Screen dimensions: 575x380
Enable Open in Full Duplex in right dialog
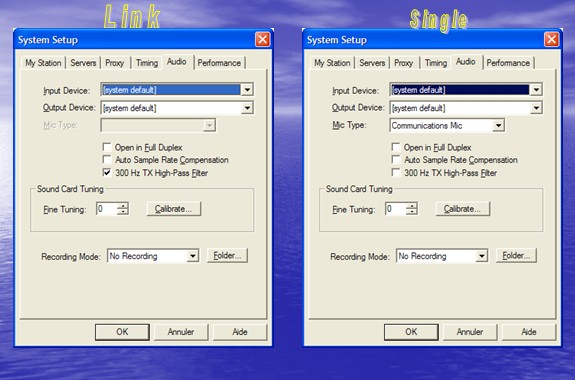[x=396, y=147]
